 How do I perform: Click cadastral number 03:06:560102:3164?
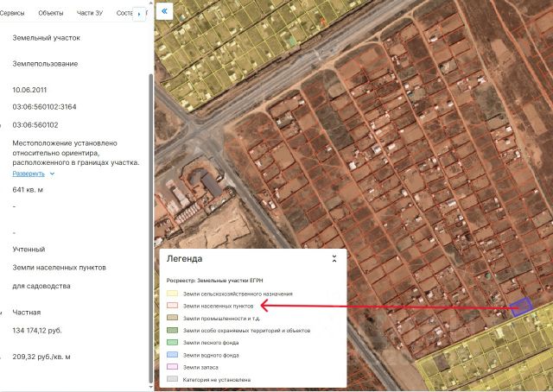44,107
